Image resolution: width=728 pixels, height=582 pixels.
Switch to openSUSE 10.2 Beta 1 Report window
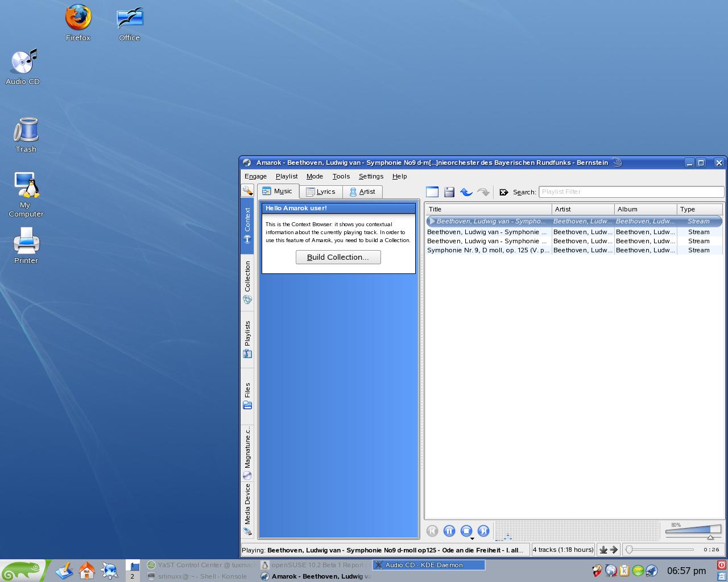pyautogui.click(x=314, y=565)
